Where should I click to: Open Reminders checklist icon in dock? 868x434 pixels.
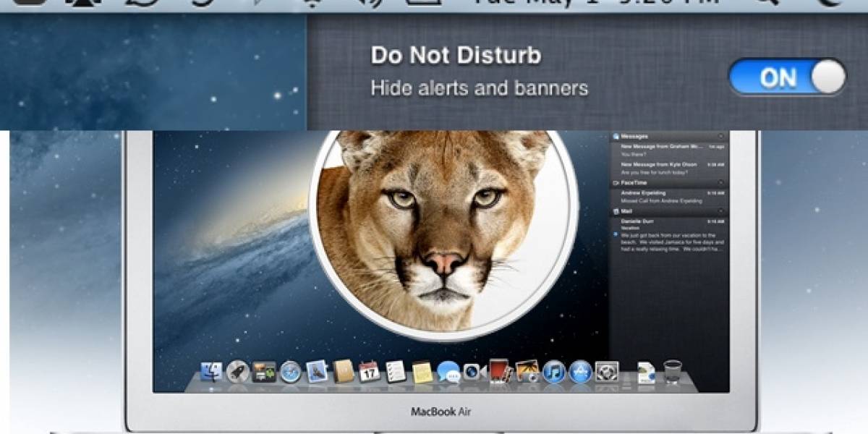click(396, 371)
